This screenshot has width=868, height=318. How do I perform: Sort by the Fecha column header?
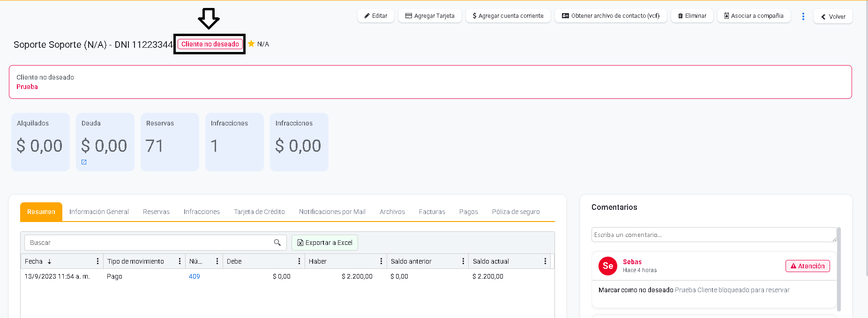pos(34,261)
